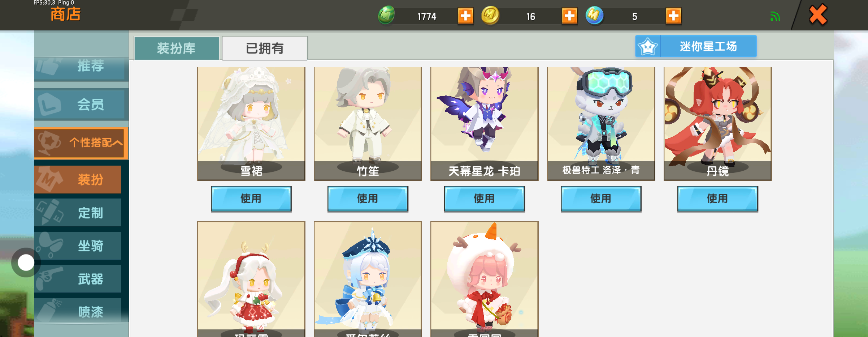Open the 推荐 sidebar section
Image resolution: width=868 pixels, height=337 pixels.
(81, 67)
